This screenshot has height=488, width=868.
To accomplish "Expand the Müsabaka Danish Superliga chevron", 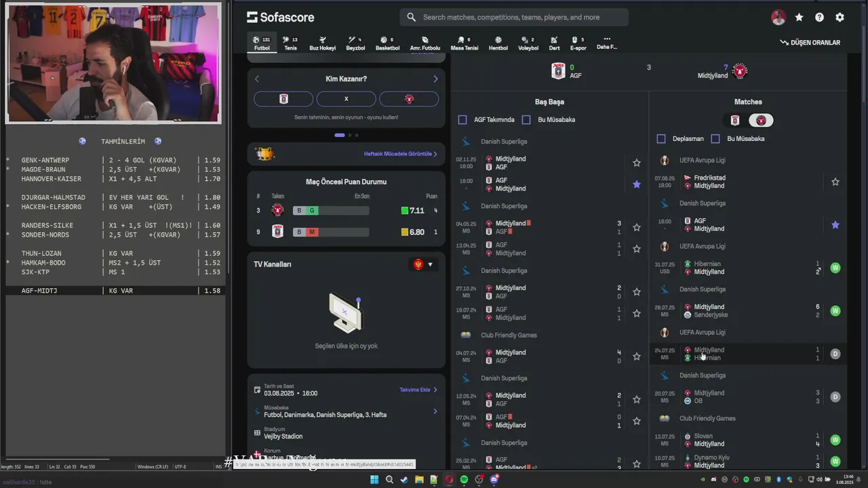I will point(435,411).
